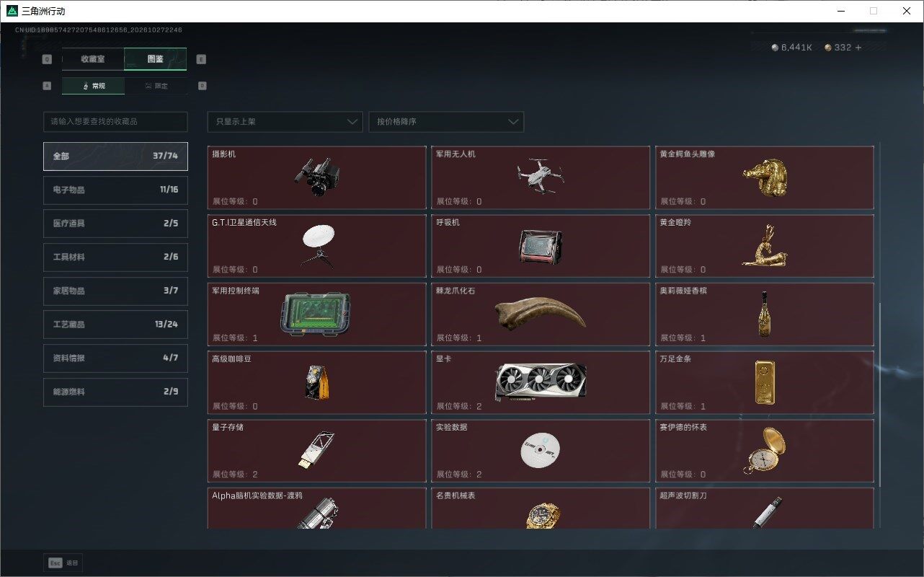Select the 全部 37/74 category
Viewport: 924px width, 577px height.
click(115, 156)
